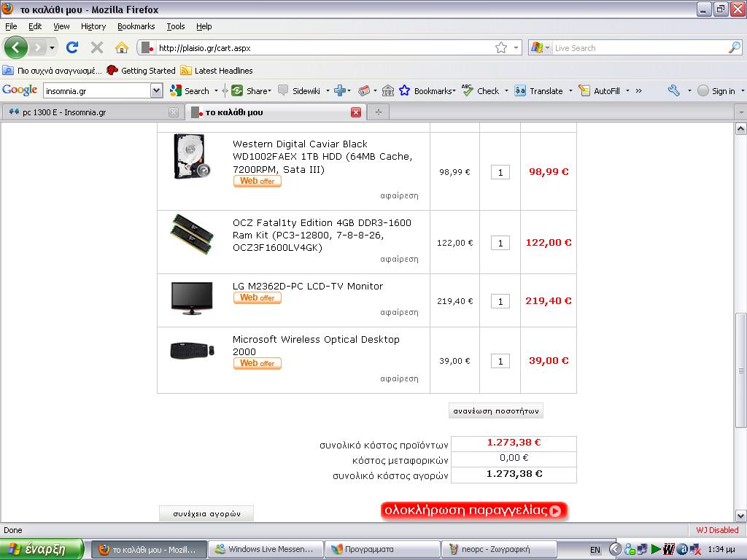Click the έναρξη Start button

tap(42, 550)
